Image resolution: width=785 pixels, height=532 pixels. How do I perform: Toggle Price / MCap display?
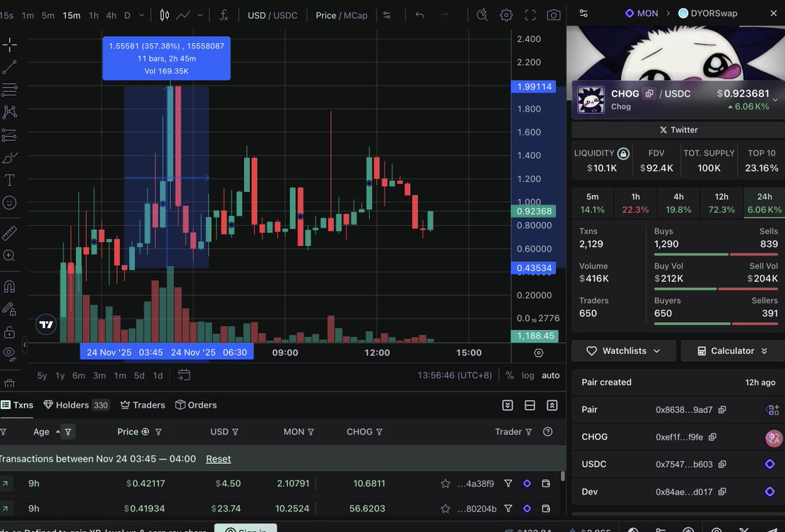[341, 15]
